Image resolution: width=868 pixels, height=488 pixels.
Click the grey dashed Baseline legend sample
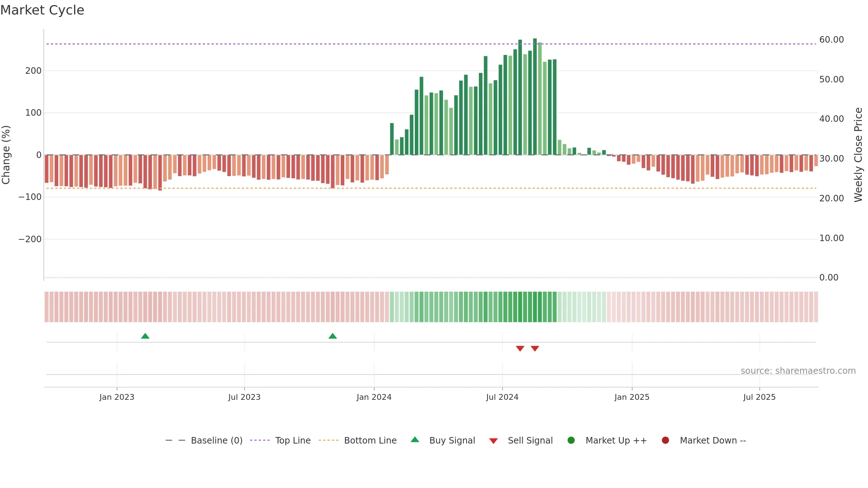pos(175,440)
